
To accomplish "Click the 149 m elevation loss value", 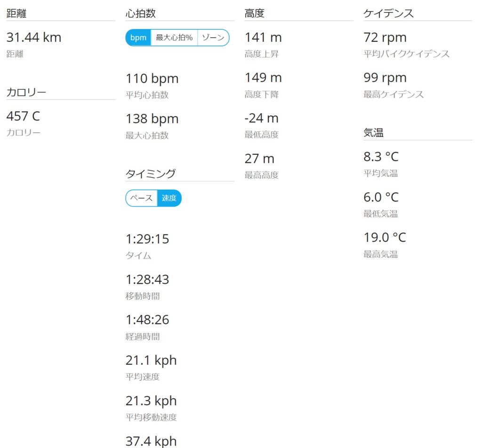I will pyautogui.click(x=263, y=78).
